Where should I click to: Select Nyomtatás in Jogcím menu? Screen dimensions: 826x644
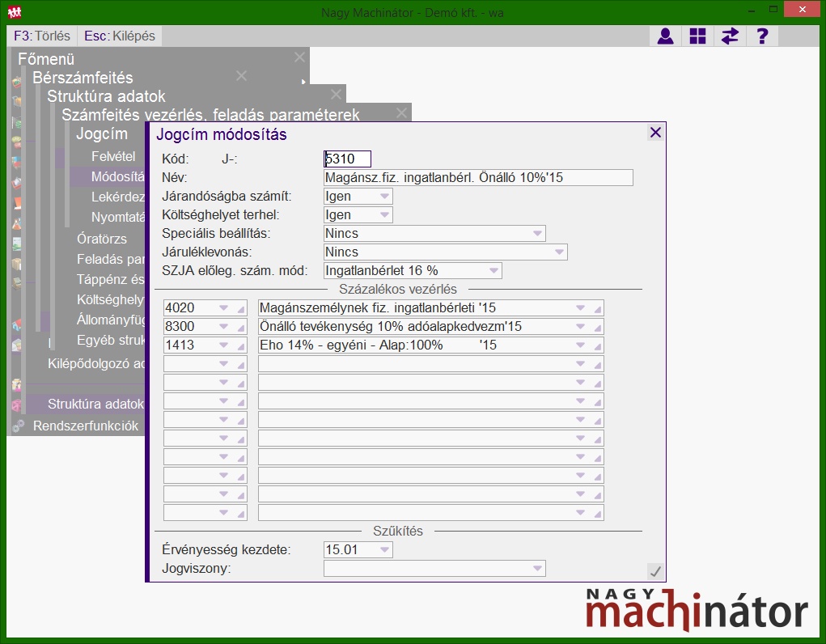click(x=117, y=217)
